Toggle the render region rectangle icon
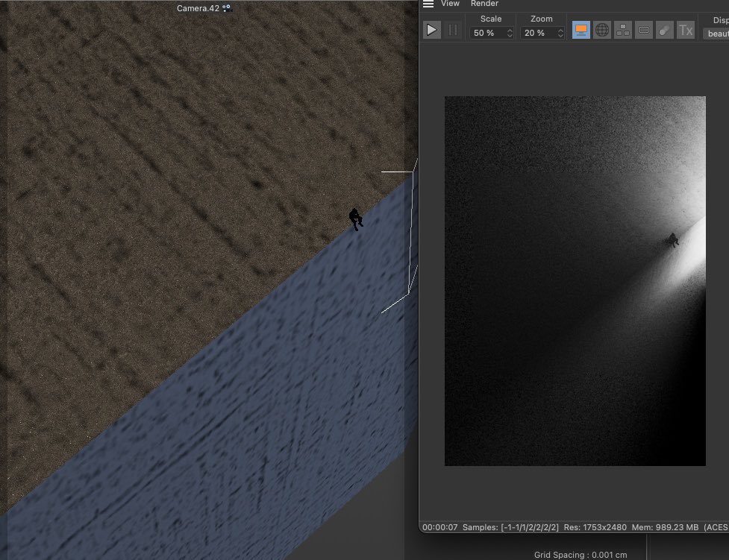Screen dimensions: 729x560 click(x=644, y=31)
